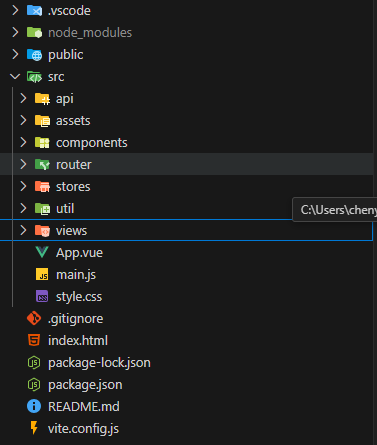The width and height of the screenshot is (377, 445).
Task: Open the style.css file
Action: 79,297
